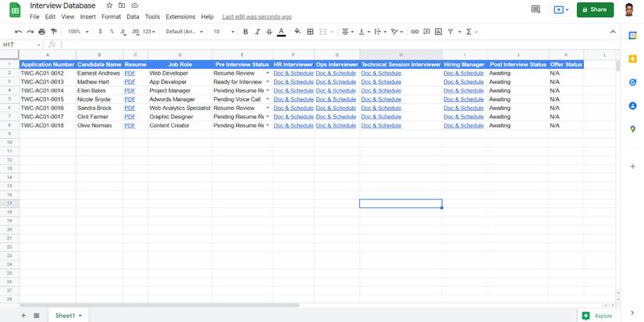Open the Extensions menu
Viewport: 644px width, 322px height.
(180, 17)
